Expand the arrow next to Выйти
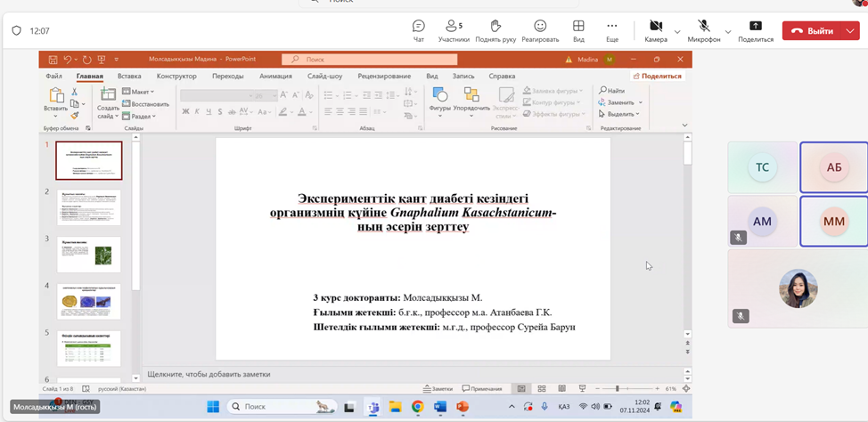 851,31
